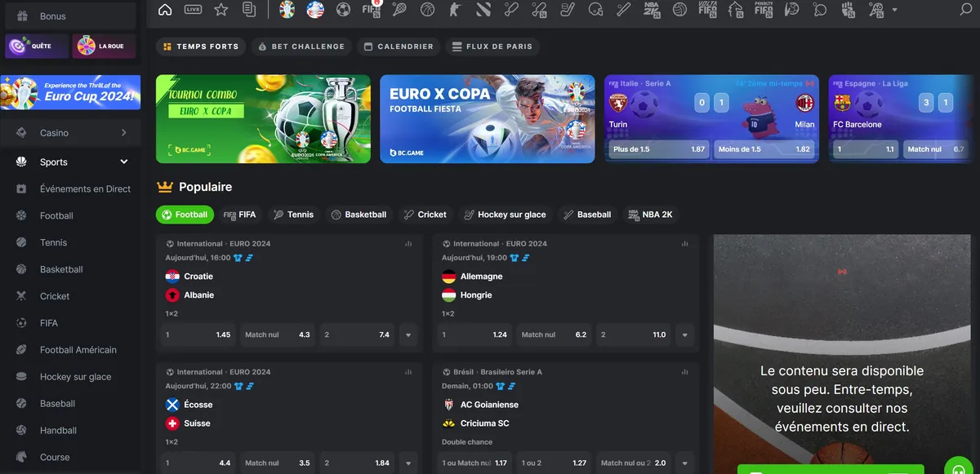Open the LIVE events icon
980x474 pixels.
[193, 10]
